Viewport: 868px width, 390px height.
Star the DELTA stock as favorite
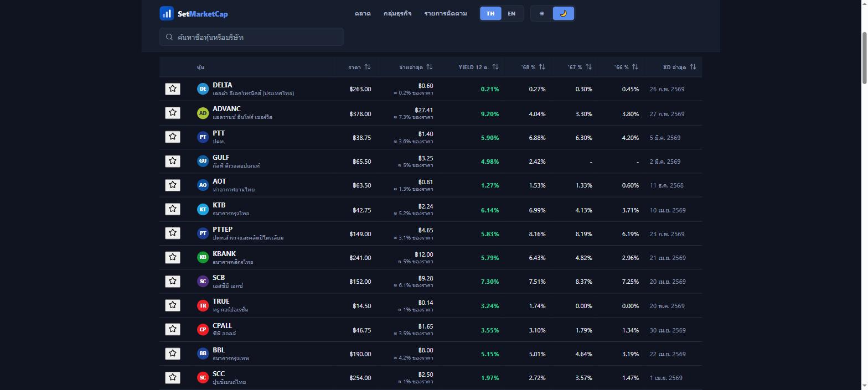pyautogui.click(x=173, y=89)
